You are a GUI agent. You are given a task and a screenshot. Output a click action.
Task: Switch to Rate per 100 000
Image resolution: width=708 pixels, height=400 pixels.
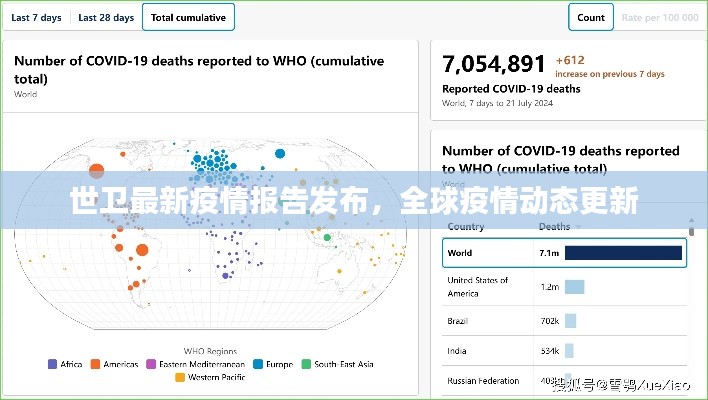pos(659,17)
